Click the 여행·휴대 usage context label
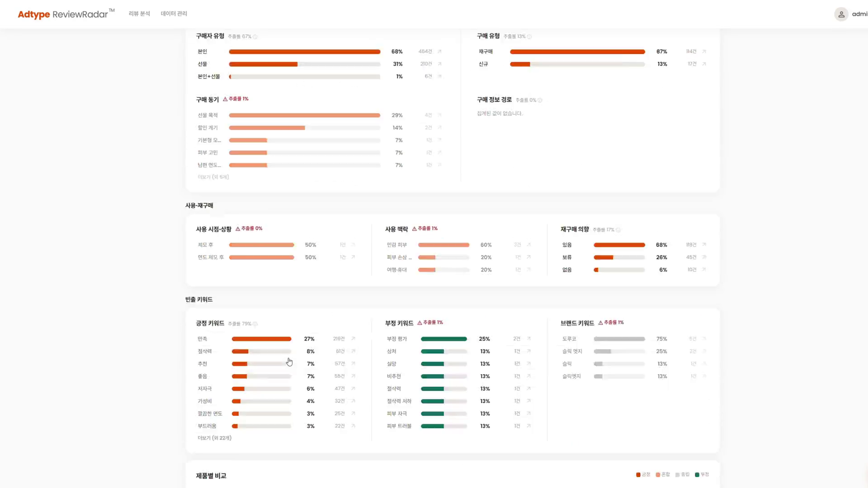 [x=396, y=270]
